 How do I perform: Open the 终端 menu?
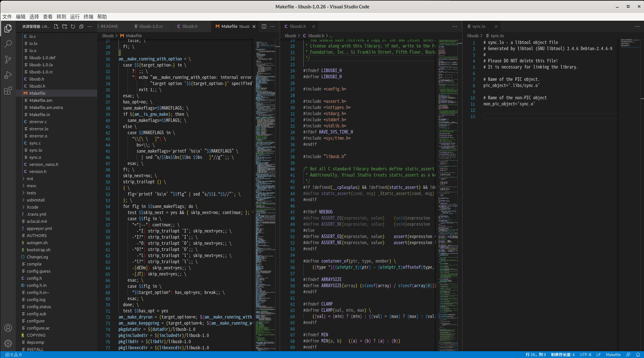point(88,17)
